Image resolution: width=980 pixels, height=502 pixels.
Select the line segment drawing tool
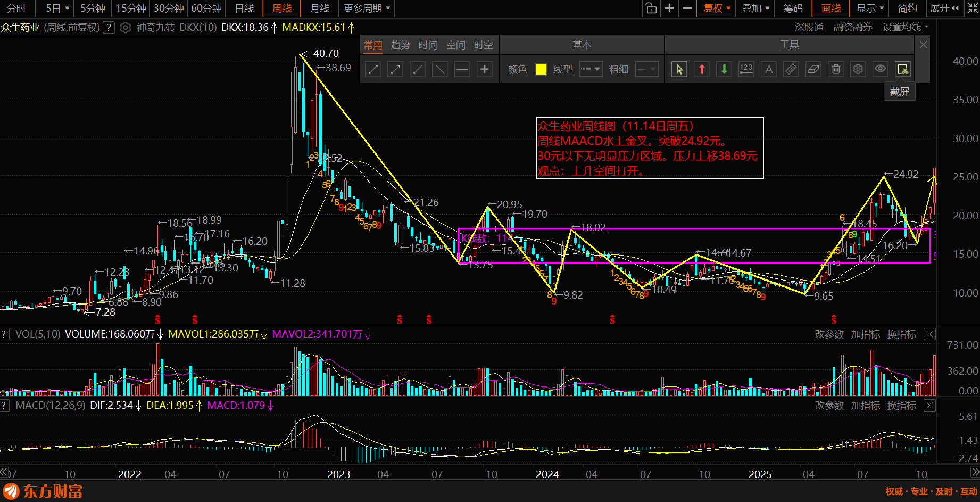click(373, 69)
